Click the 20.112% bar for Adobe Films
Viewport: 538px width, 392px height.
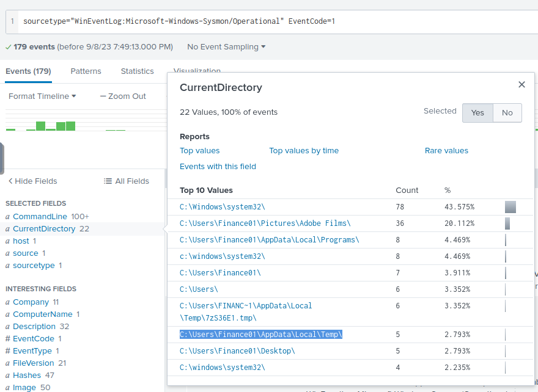[x=507, y=223]
